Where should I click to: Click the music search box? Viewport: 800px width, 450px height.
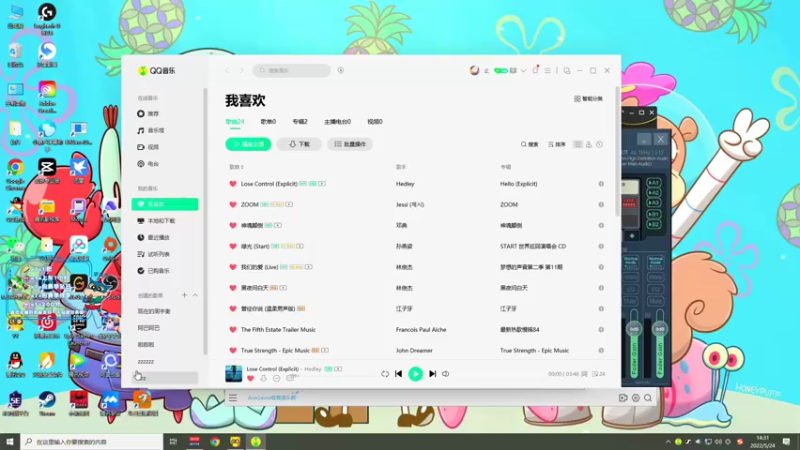pyautogui.click(x=291, y=70)
